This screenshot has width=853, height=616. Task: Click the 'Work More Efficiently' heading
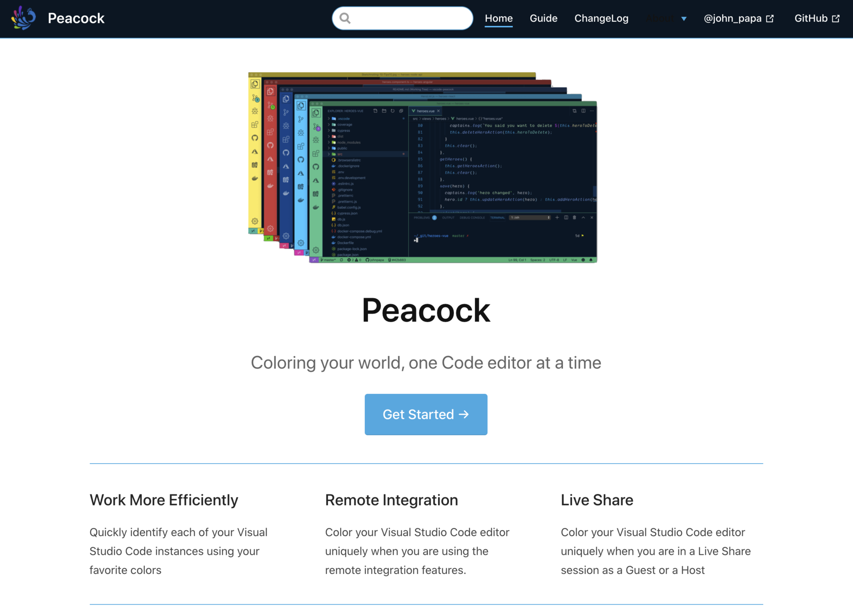click(x=164, y=500)
